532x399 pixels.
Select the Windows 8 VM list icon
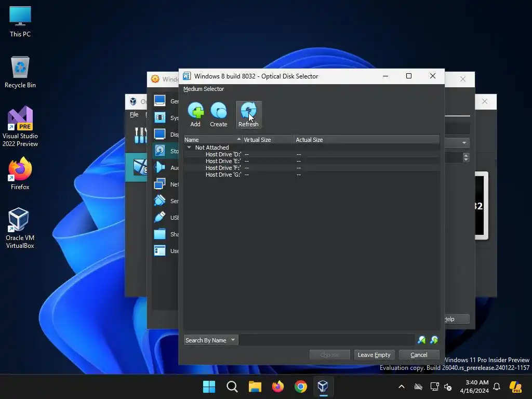(140, 167)
